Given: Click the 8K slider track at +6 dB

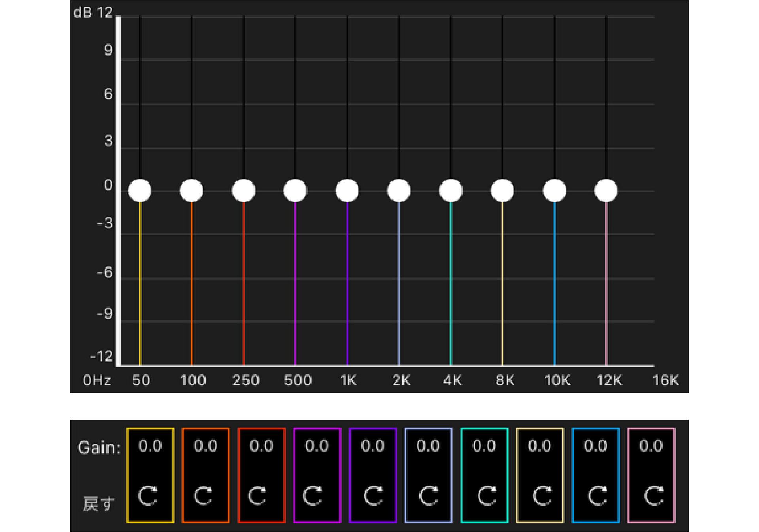Looking at the screenshot, I should 503,104.
